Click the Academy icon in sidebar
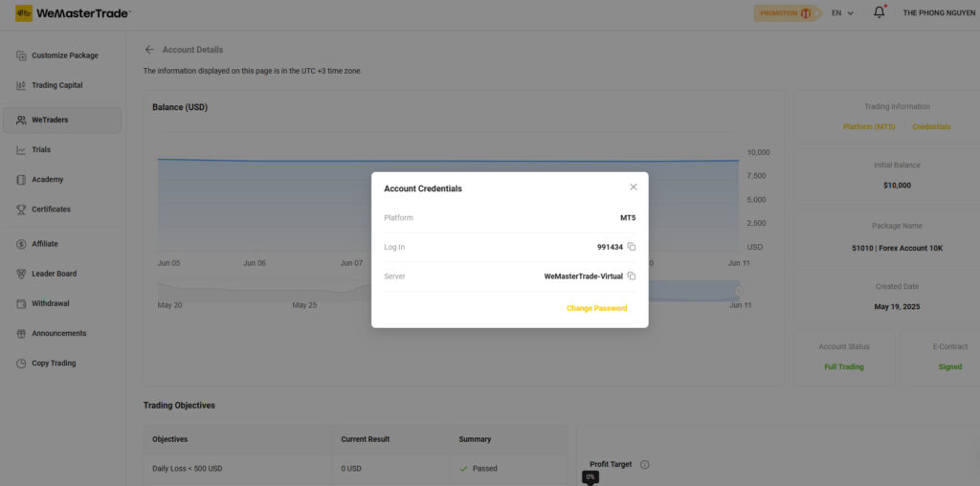 (21, 180)
